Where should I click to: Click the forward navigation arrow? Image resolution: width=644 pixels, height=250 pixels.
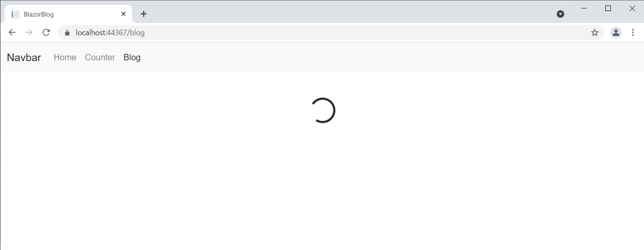click(29, 32)
